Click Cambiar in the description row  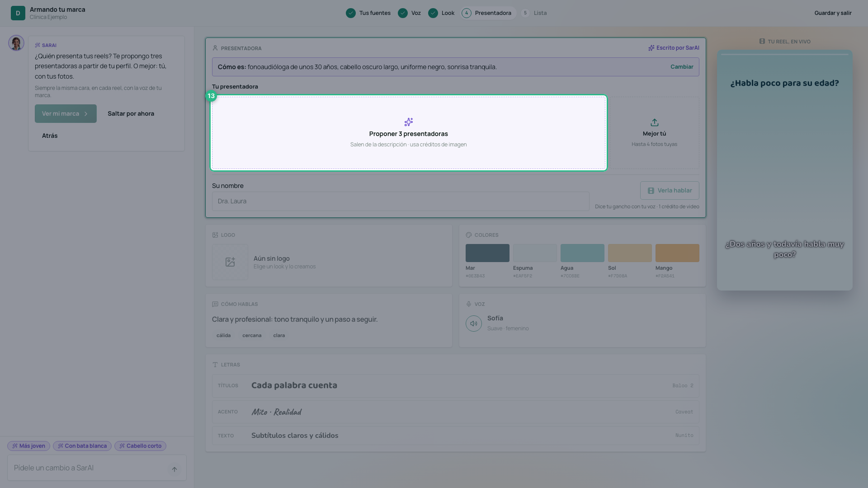(x=682, y=67)
